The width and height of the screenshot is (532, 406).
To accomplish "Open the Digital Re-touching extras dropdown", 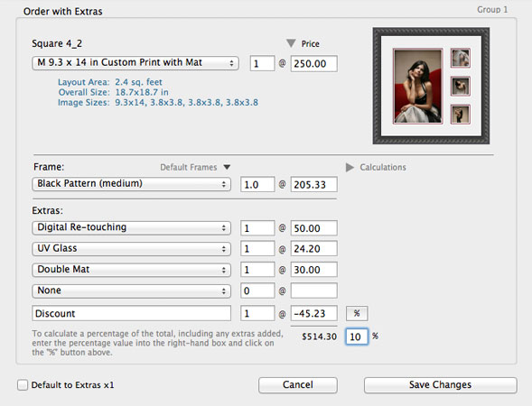I will 131,227.
